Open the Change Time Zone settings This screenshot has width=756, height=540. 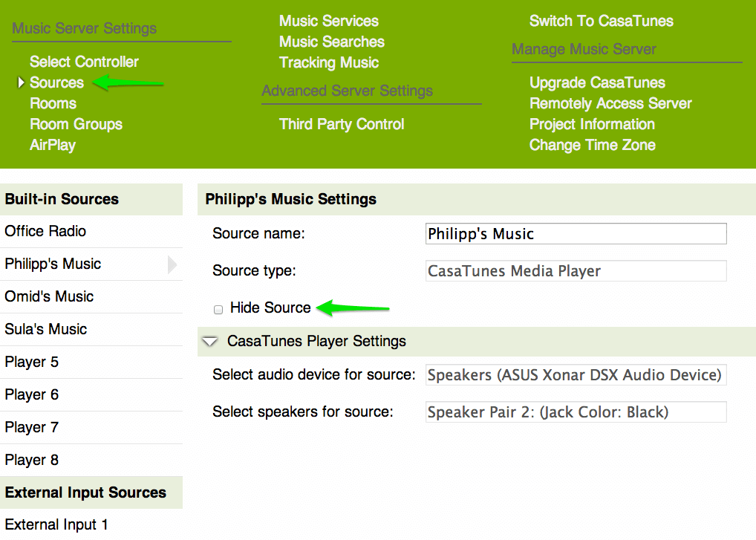592,145
